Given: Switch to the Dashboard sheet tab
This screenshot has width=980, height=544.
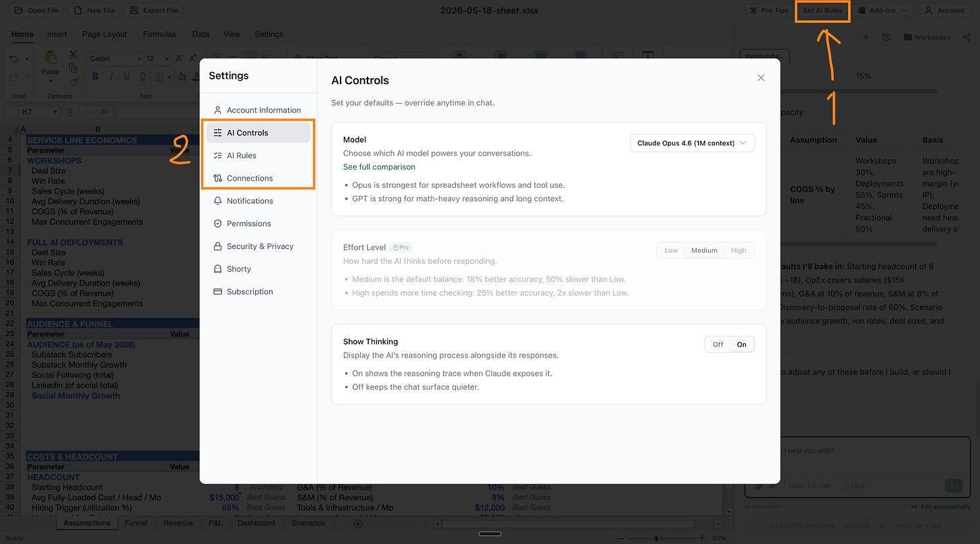Looking at the screenshot, I should click(x=256, y=523).
